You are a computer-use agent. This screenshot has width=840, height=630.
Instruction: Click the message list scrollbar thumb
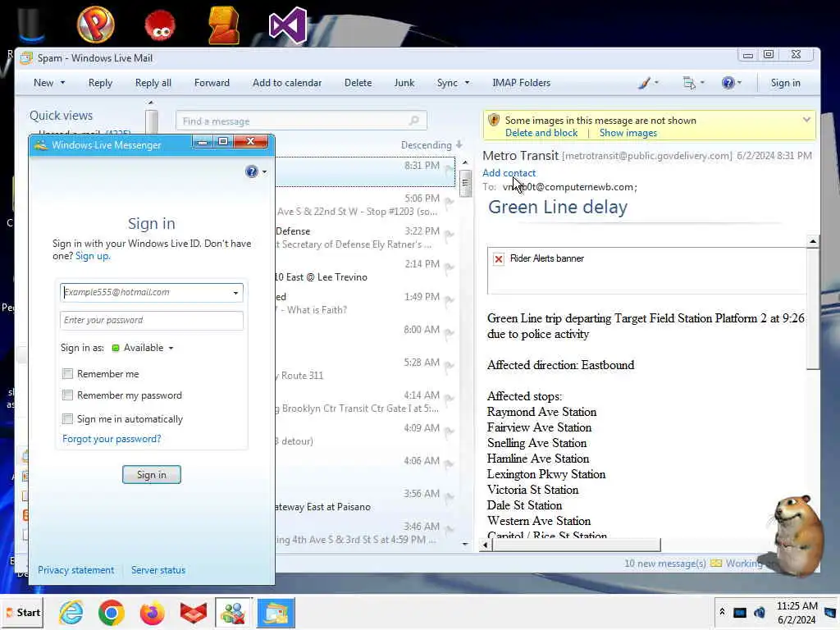465,183
